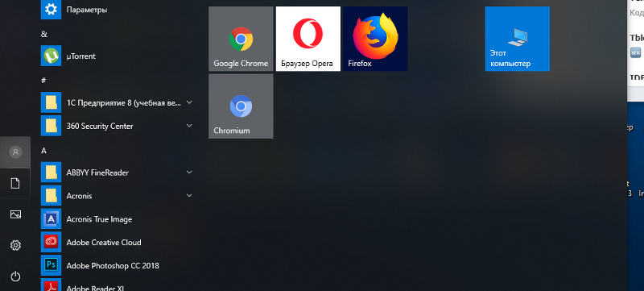Screen dimensions: 644x291
Task: Click the Power button icon
Action: 15,276
